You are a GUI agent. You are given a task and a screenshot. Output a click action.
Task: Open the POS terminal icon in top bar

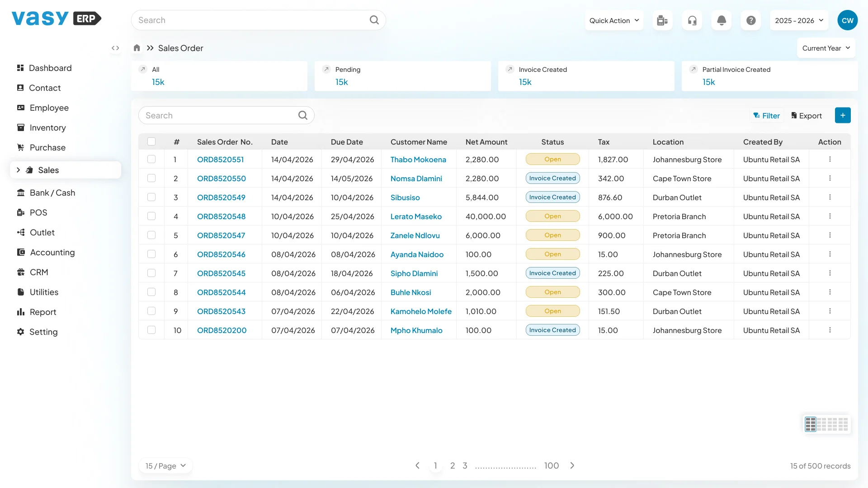662,20
